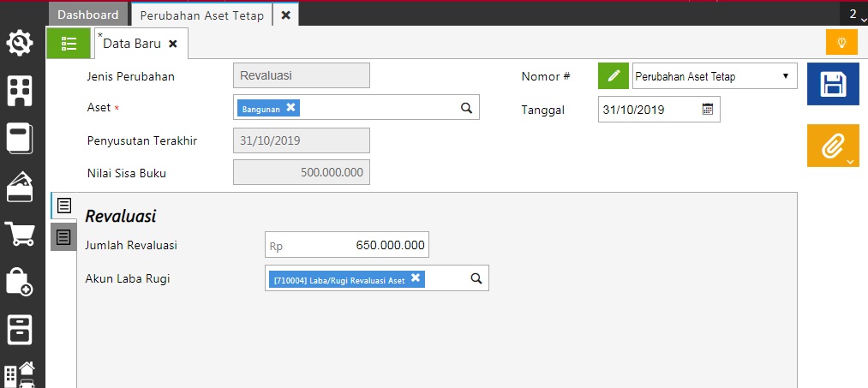Viewport: 868px width, 388px height.
Task: Select the Perubahan Aset Tetap tab
Action: [x=202, y=15]
